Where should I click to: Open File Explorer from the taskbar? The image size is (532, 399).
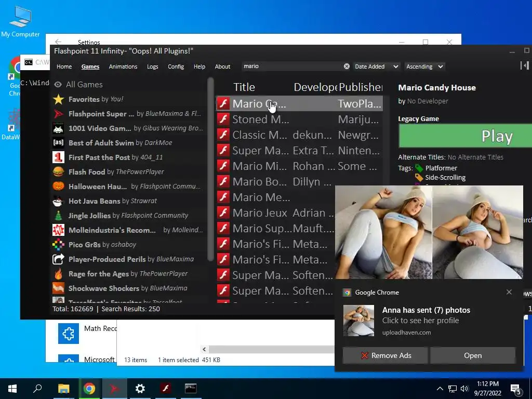63,389
